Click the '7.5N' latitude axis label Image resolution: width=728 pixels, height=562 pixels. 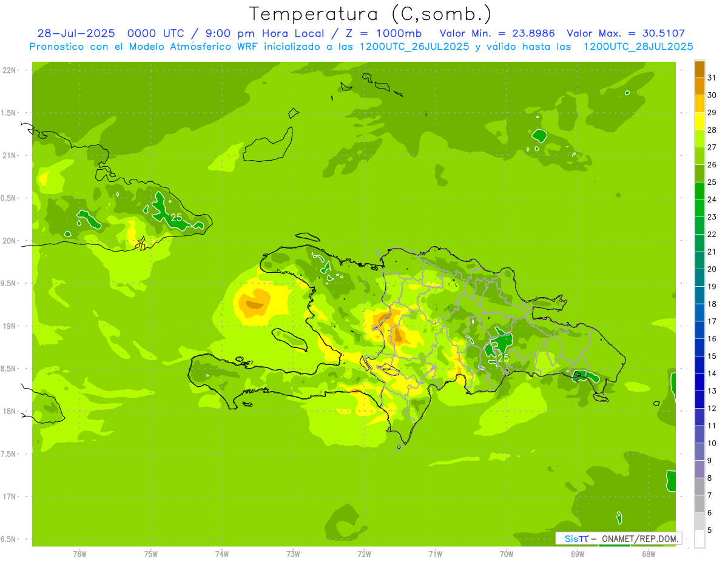pyautogui.click(x=8, y=454)
